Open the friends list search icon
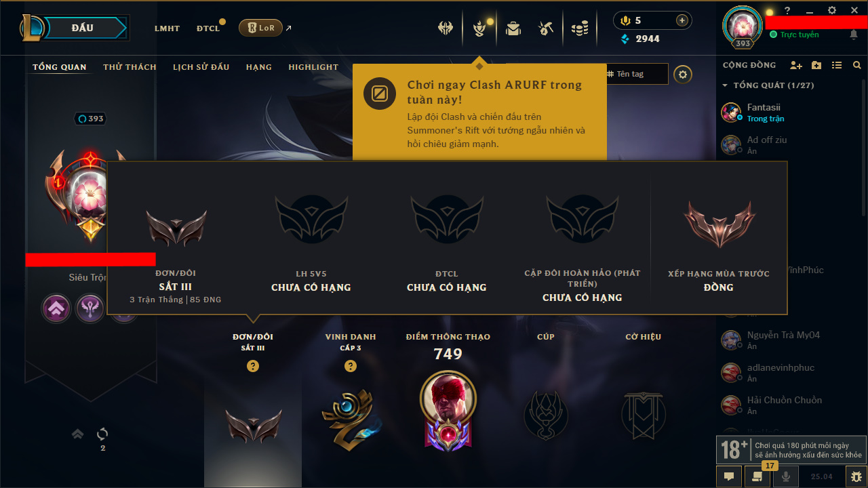This screenshot has height=488, width=868. [x=857, y=65]
